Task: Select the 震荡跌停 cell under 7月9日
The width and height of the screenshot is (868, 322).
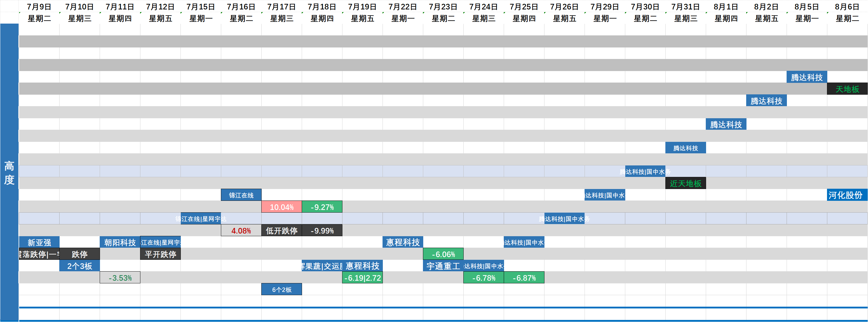Action: [39, 254]
